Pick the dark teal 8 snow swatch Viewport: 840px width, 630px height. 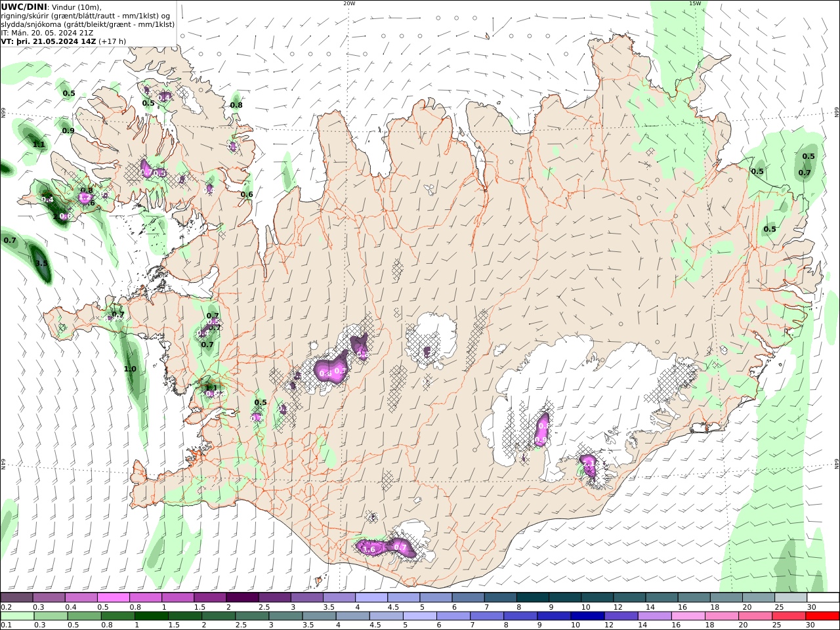(532, 598)
